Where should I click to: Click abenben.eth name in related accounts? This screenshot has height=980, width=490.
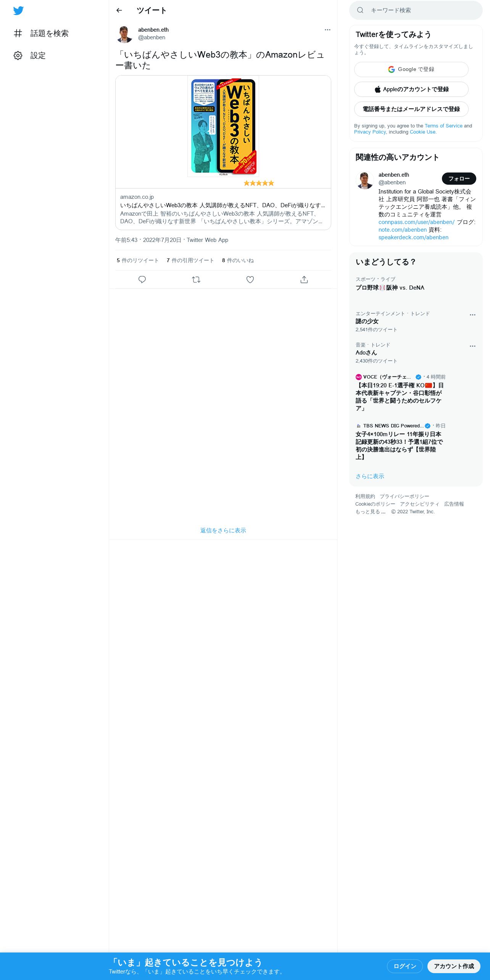point(394,175)
